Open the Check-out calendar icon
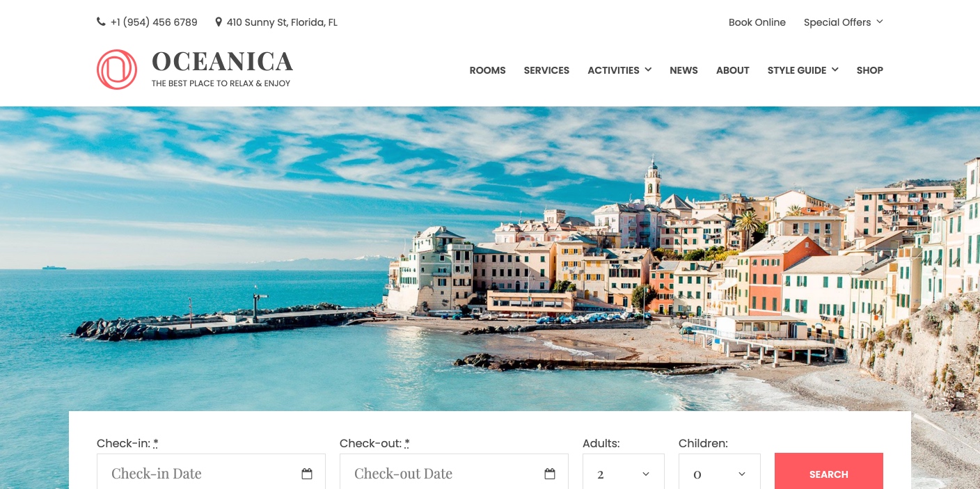 550,474
